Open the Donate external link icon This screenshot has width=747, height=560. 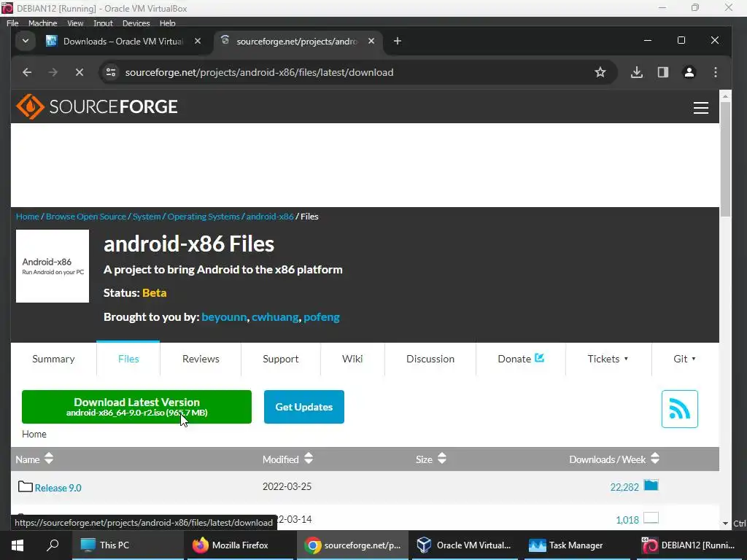[539, 357]
